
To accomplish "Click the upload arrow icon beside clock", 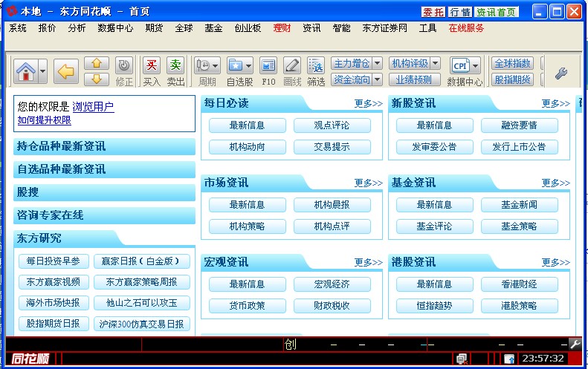I will (509, 359).
